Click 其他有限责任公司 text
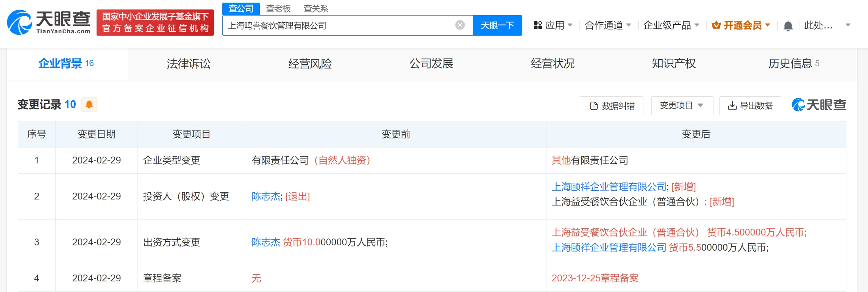868x292 pixels. click(590, 160)
